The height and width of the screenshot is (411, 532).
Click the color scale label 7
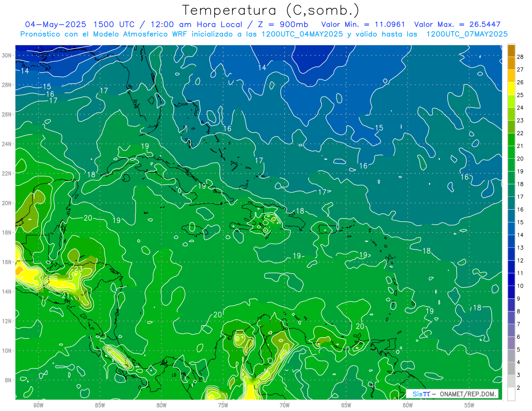coord(519,324)
